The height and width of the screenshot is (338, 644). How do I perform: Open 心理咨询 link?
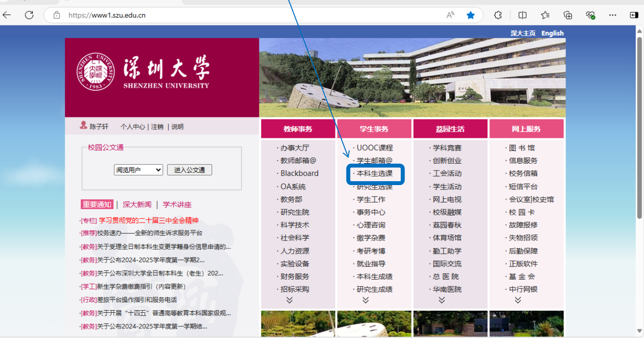coord(371,225)
